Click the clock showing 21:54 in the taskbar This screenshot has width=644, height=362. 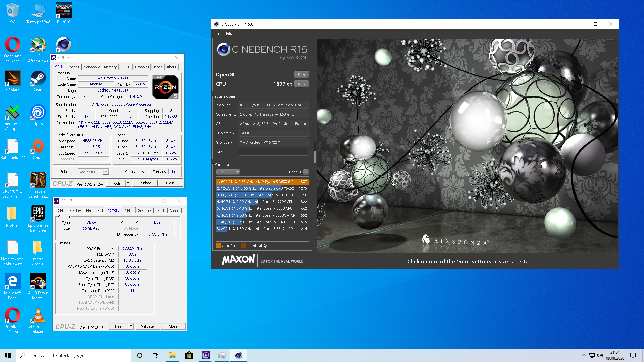pyautogui.click(x=615, y=355)
